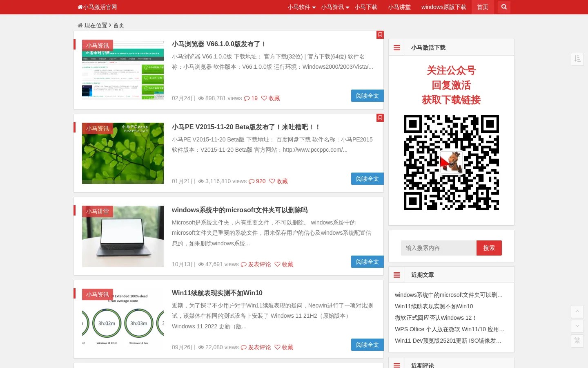Image resolution: width=588 pixels, height=368 pixels.
Task: Click the menu icon beside 近期文章
Action: click(x=396, y=275)
